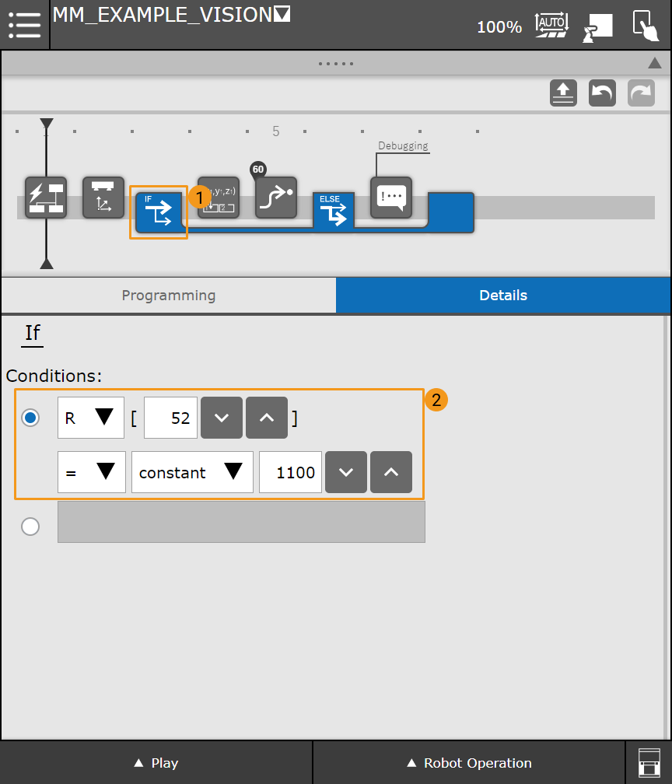Click the bottom-right cabinet layout icon

click(x=649, y=762)
